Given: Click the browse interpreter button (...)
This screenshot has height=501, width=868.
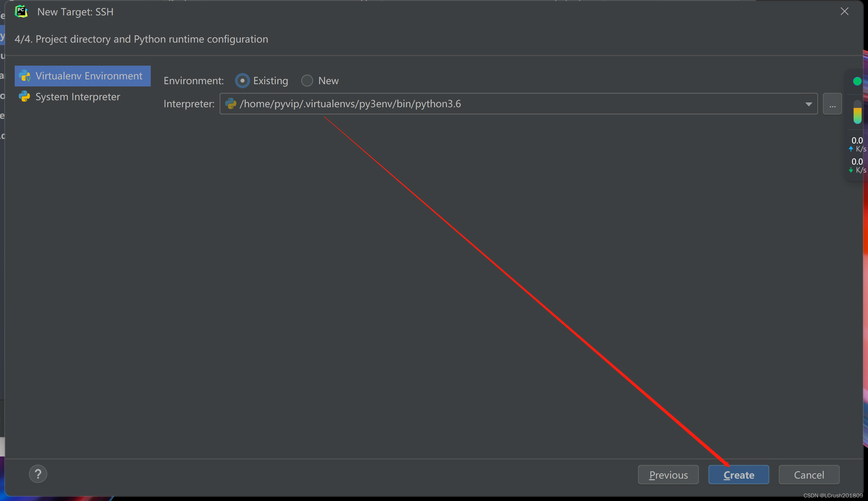Looking at the screenshot, I should point(832,104).
